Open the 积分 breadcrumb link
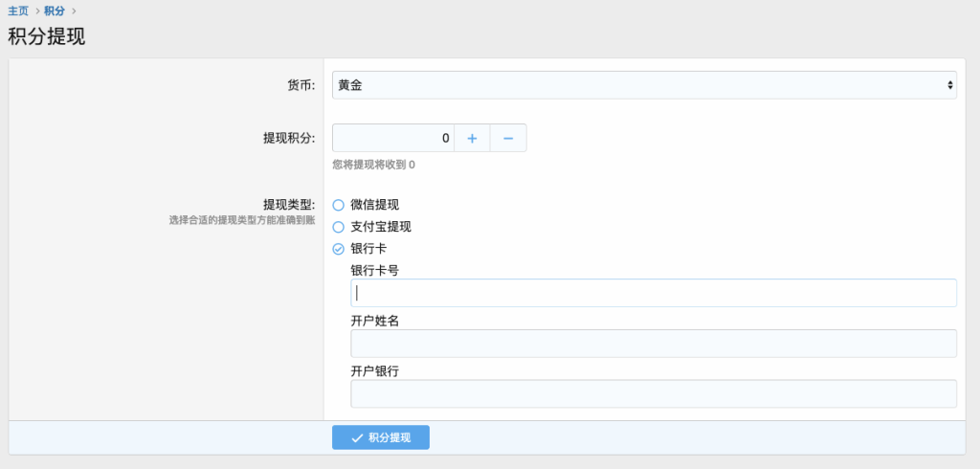The height and width of the screenshot is (469, 980). pos(55,11)
